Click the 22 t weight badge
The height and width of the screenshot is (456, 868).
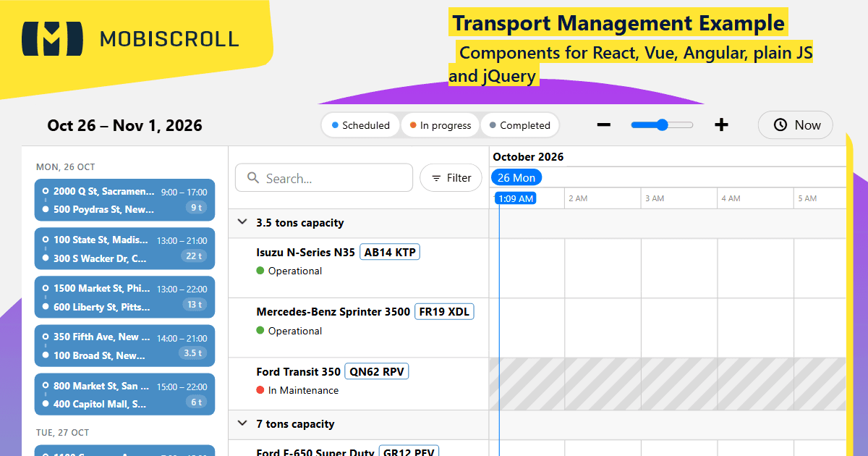pyautogui.click(x=194, y=256)
